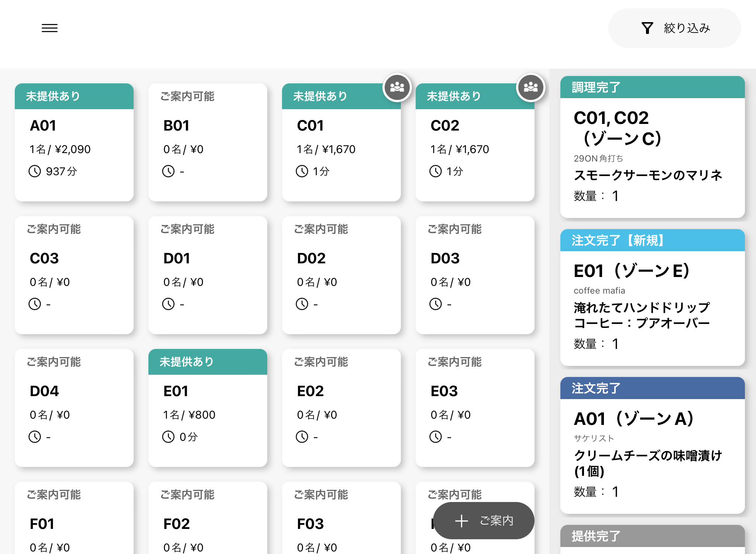The image size is (756, 554).
Task: Open the 調理完了 C01, C02 notification
Action: pos(652,147)
